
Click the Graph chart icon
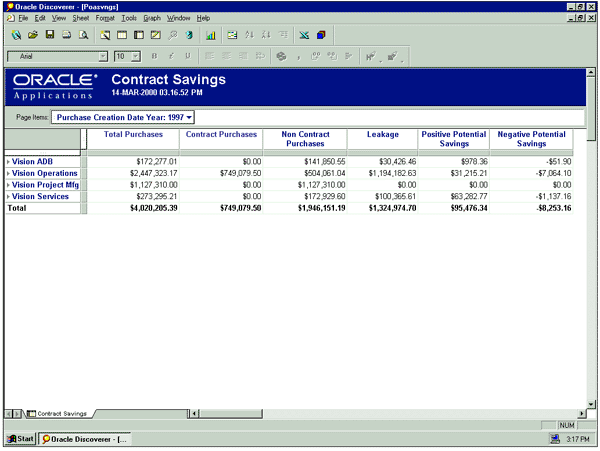point(211,35)
